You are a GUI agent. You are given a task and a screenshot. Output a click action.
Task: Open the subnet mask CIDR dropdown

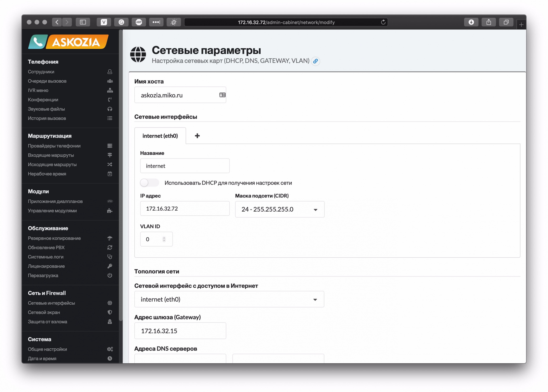point(315,210)
